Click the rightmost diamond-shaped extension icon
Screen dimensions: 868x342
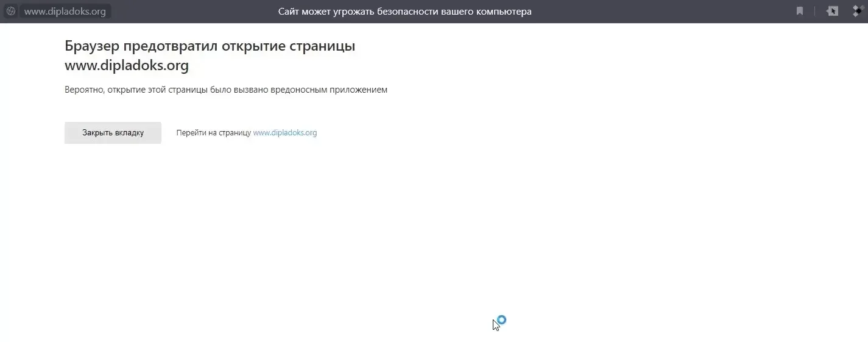858,11
